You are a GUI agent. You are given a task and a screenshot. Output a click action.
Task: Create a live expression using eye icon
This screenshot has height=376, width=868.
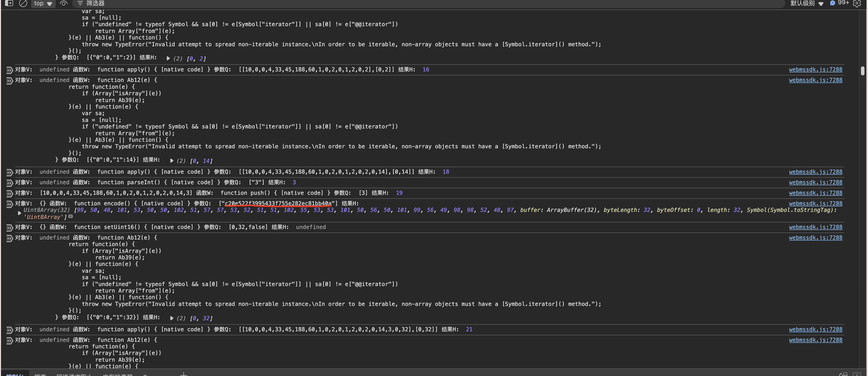[x=63, y=3]
